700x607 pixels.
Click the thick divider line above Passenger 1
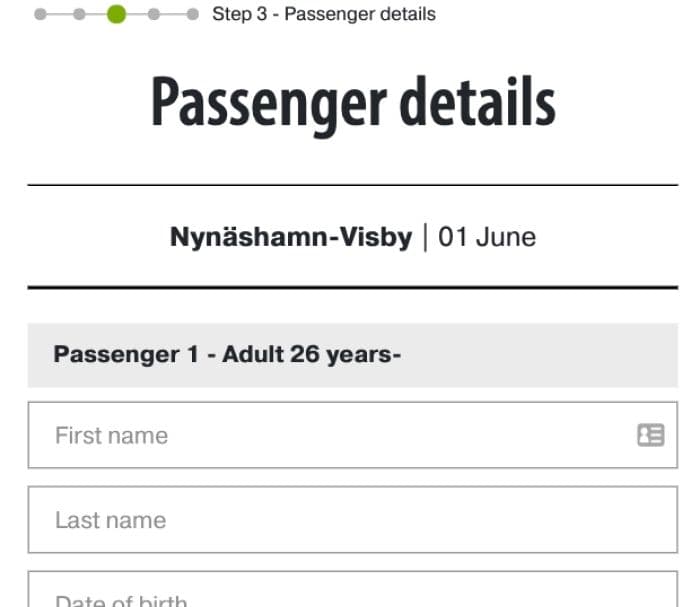click(352, 287)
